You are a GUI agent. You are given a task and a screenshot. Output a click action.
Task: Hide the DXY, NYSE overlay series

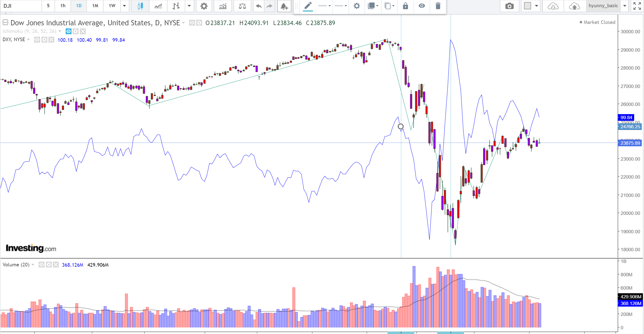(37, 40)
